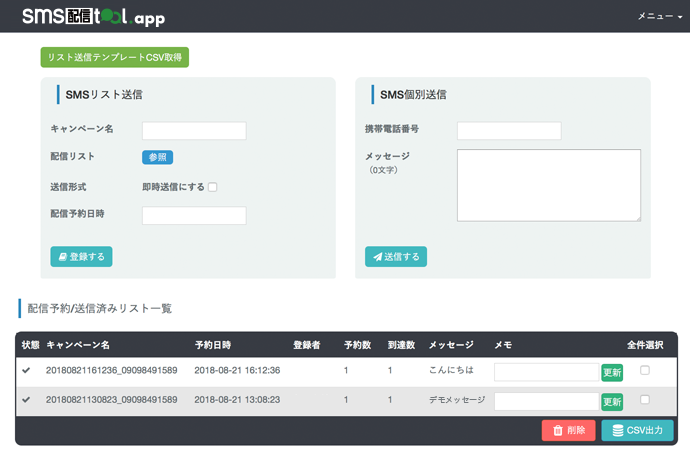Click memo field for こんにちは row
The width and height of the screenshot is (690, 451).
547,372
